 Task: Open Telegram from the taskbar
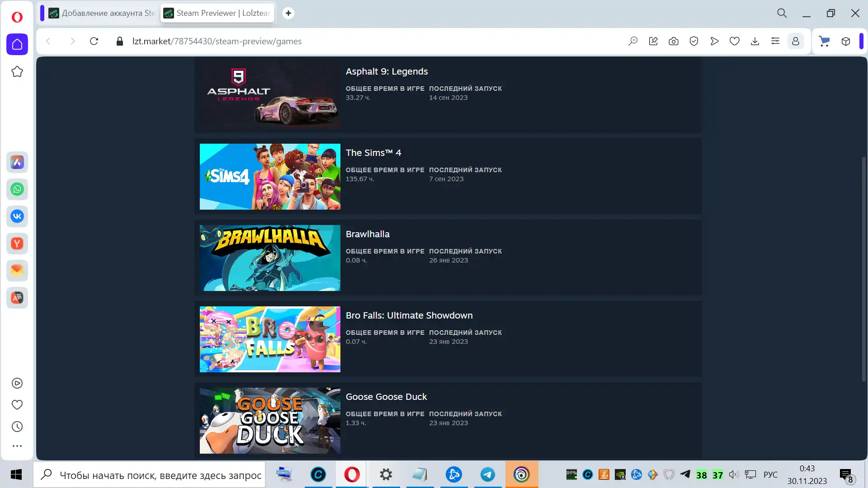(x=488, y=474)
